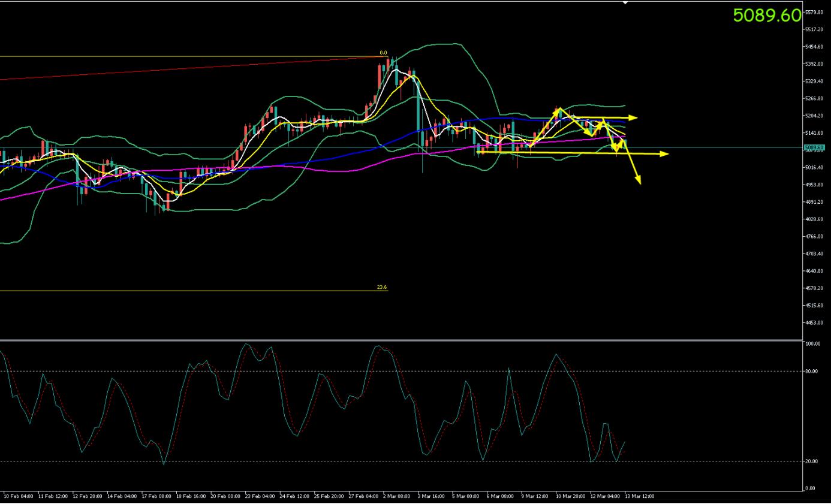Image resolution: width=831 pixels, height=504 pixels.
Task: Select the Fibonacci 23.6 level label
Action: (x=381, y=288)
